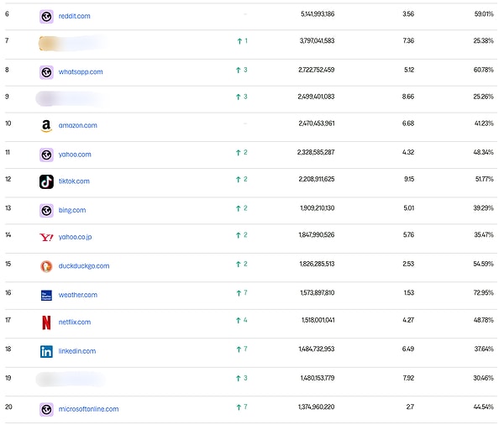Click the Yahoo Japan logo icon
This screenshot has height=425, width=504.
pyautogui.click(x=46, y=238)
